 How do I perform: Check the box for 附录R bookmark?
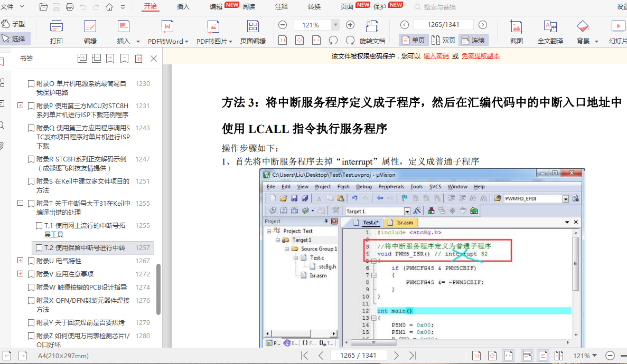31,159
